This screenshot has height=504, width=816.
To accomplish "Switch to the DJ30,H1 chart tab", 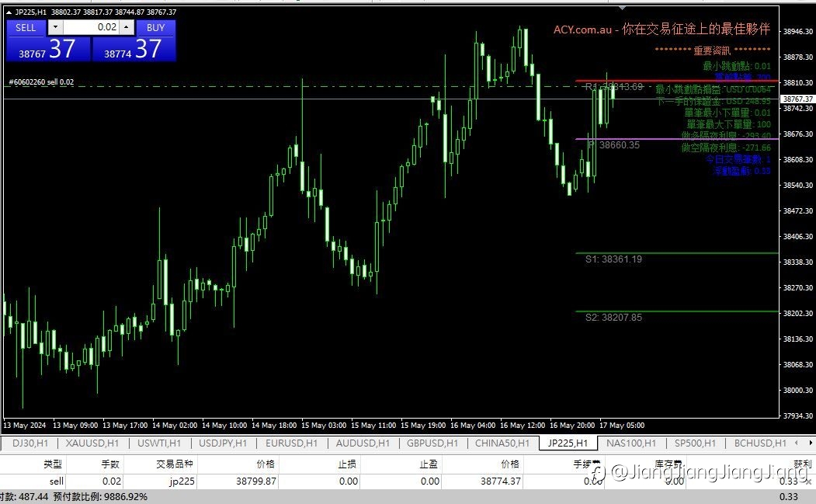I will coord(30,443).
